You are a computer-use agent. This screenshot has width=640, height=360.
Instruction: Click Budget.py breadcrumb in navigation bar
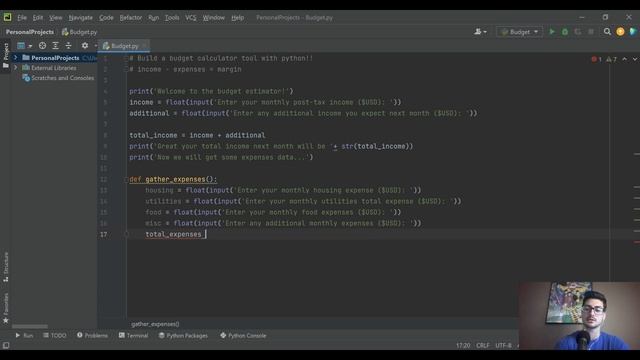pyautogui.click(x=80, y=32)
